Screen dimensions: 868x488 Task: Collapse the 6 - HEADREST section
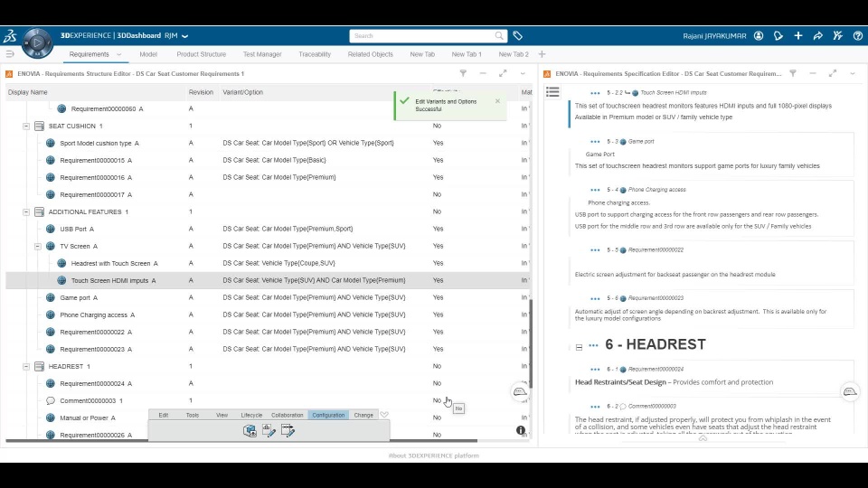(x=579, y=347)
